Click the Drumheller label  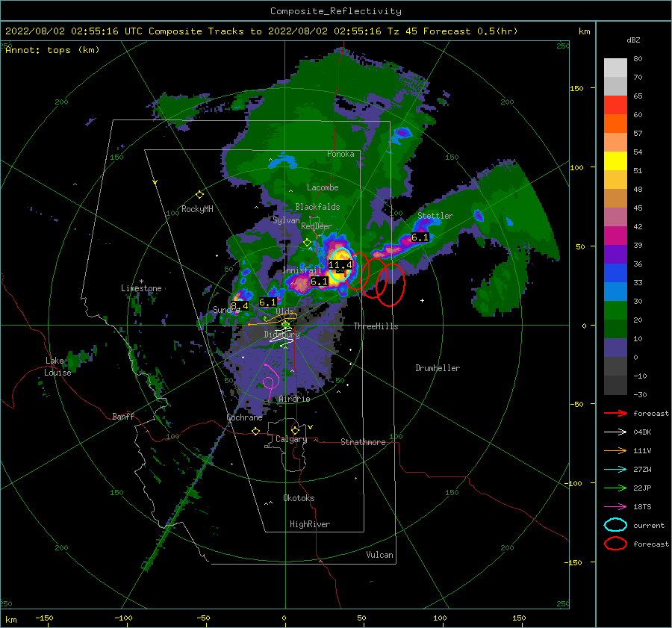click(438, 368)
